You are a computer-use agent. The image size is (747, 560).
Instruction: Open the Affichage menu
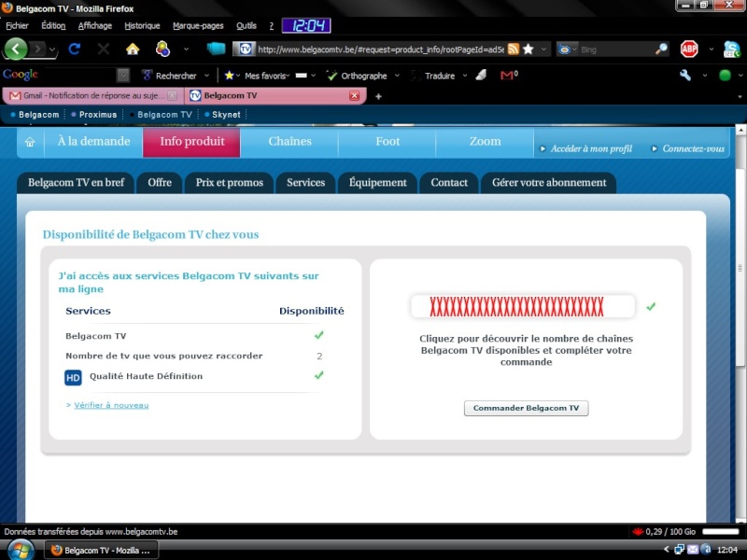tap(95, 26)
